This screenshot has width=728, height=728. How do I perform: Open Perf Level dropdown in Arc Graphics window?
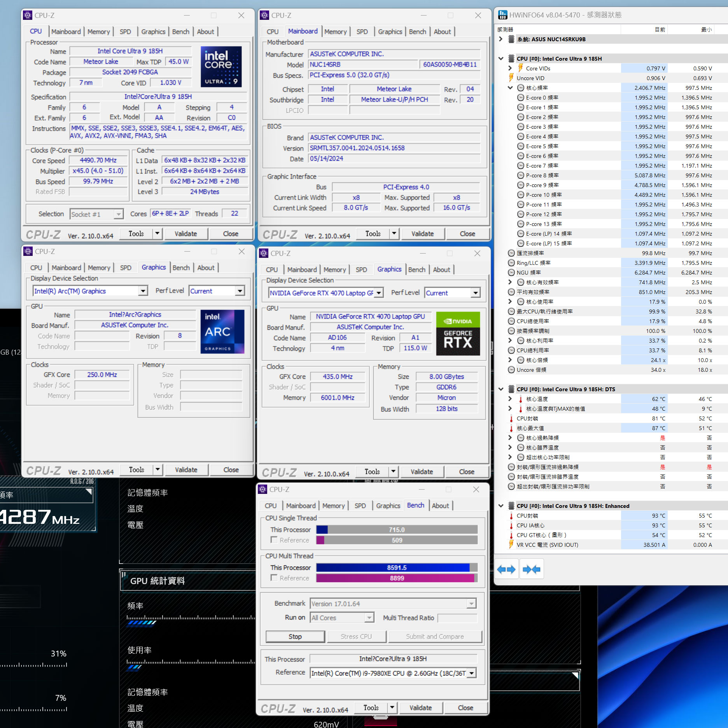240,291
